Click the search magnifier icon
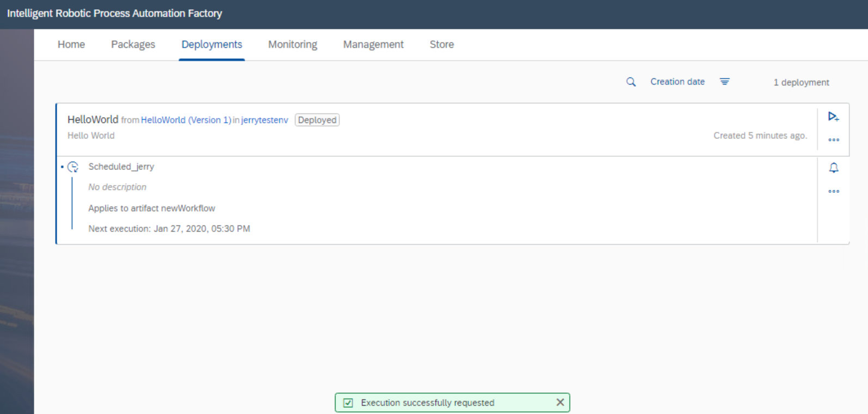The height and width of the screenshot is (414, 868). (x=631, y=82)
